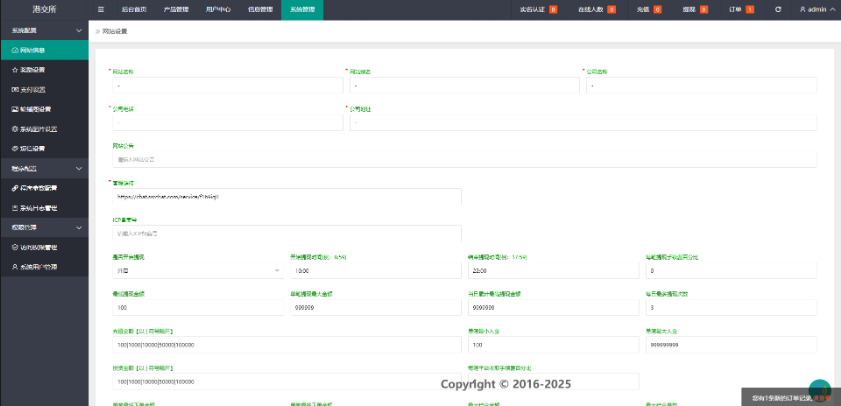The height and width of the screenshot is (406, 841).
Task: Click the 订单 counter link
Action: pyautogui.click(x=742, y=10)
